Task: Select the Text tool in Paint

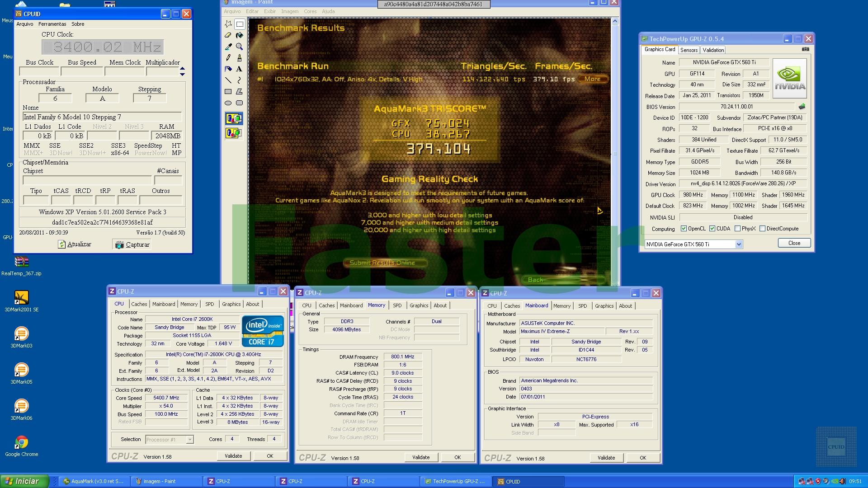Action: tap(240, 69)
